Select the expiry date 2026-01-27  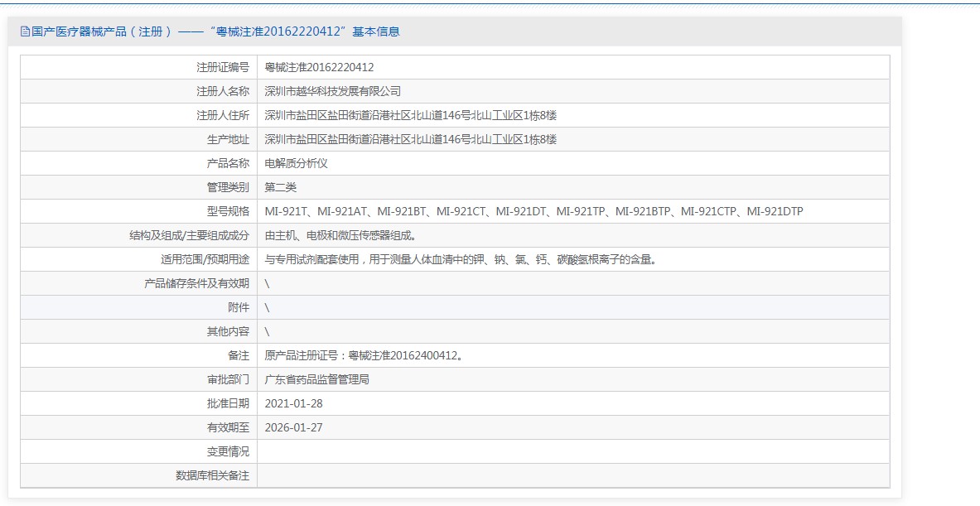coord(294,428)
